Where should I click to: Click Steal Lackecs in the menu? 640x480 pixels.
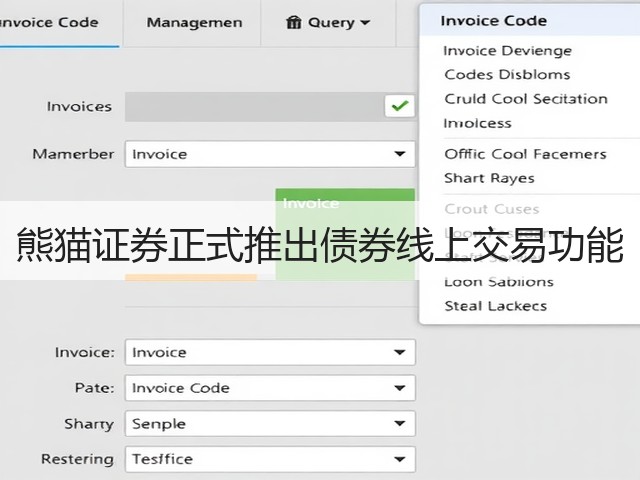pyautogui.click(x=496, y=306)
